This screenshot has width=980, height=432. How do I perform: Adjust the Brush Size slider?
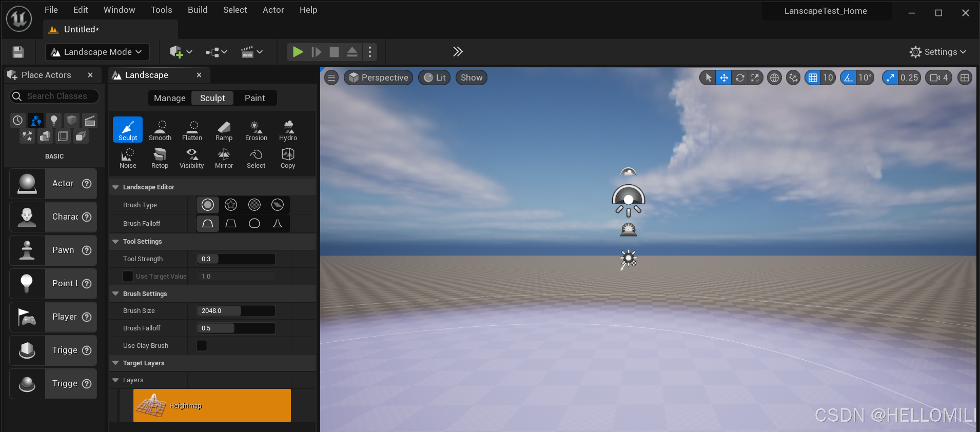tap(236, 310)
